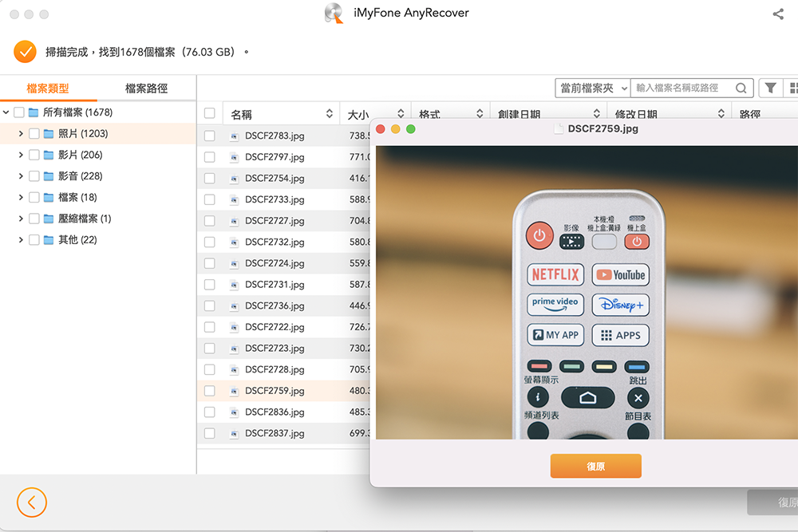Check the checkbox for 照片 (1203)
This screenshot has width=798, height=532.
click(36, 132)
